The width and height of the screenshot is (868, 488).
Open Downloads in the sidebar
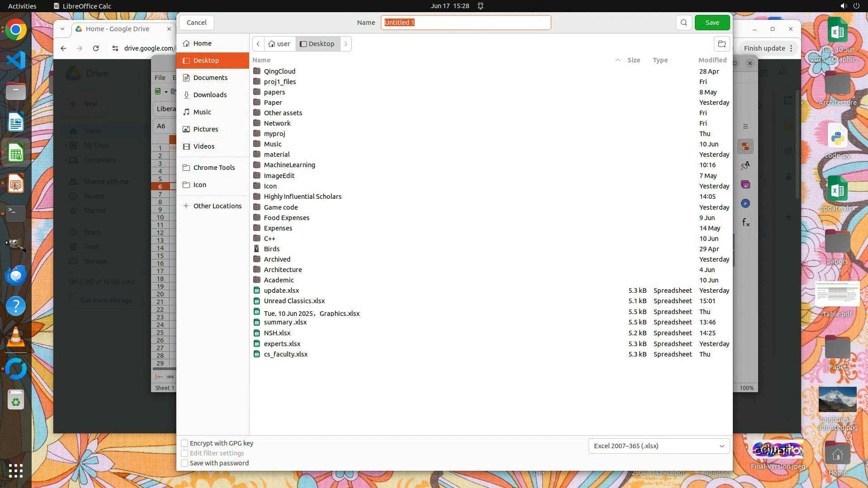[x=210, y=95]
